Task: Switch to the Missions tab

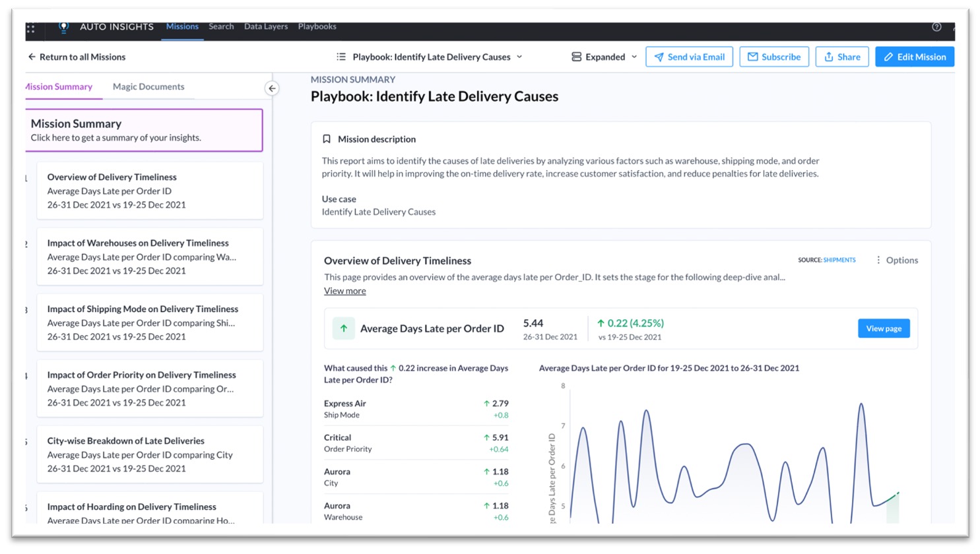Action: coord(182,27)
